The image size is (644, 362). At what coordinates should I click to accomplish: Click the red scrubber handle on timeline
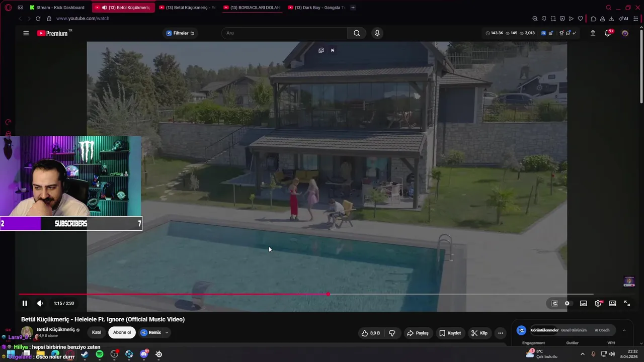328,294
